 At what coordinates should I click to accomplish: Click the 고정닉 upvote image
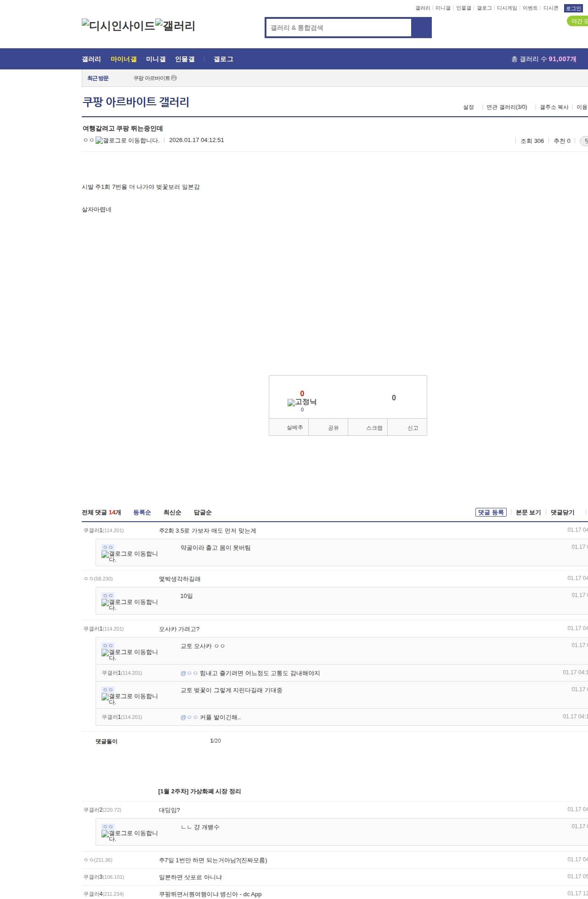pyautogui.click(x=302, y=402)
